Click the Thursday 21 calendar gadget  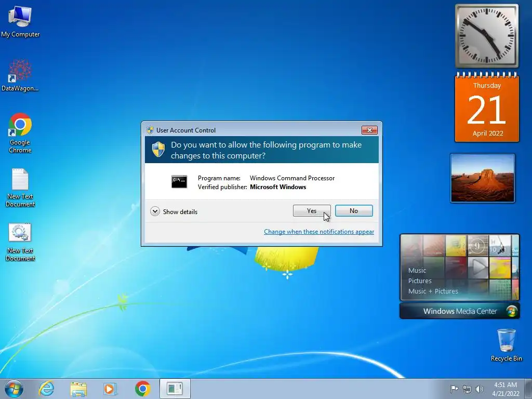tap(487, 107)
